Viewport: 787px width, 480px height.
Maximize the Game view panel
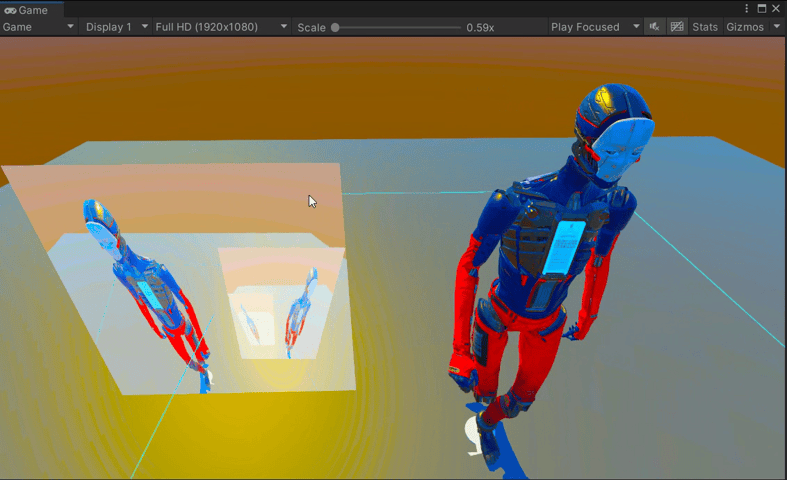point(761,8)
